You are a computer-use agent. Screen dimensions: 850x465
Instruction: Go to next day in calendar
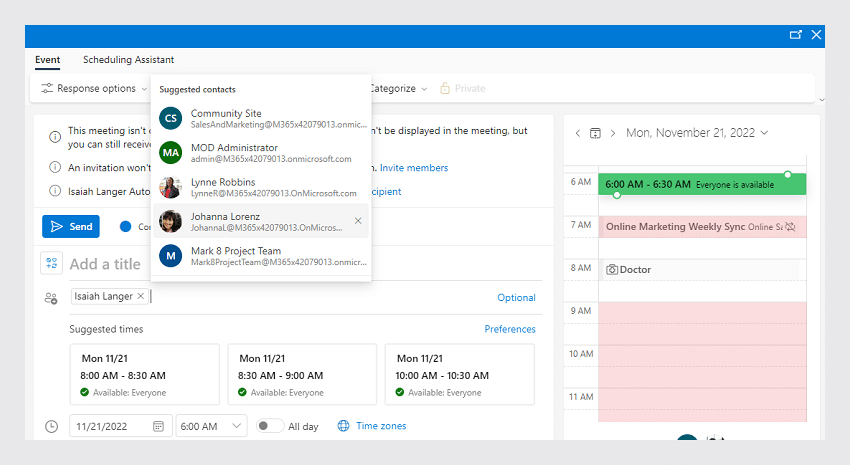613,133
